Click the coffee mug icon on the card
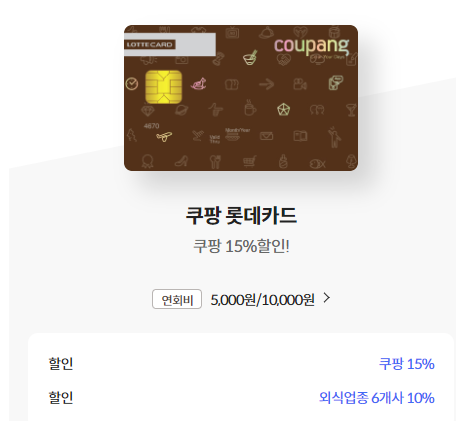Viewport: 456px width, 421px height. point(250,107)
